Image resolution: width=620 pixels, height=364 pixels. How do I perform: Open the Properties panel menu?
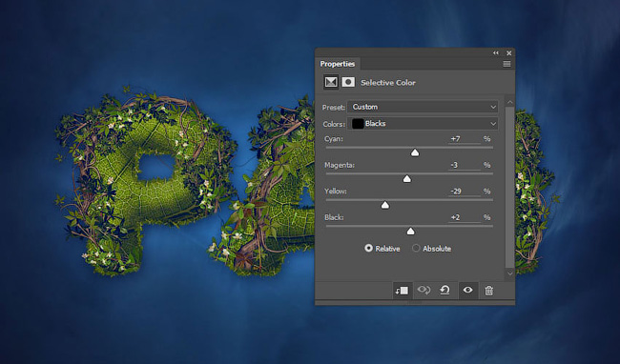coord(506,64)
